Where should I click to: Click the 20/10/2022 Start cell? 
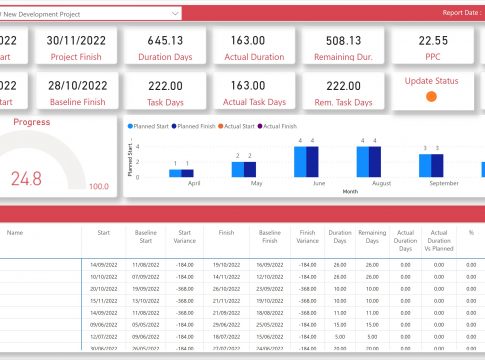[x=104, y=289]
